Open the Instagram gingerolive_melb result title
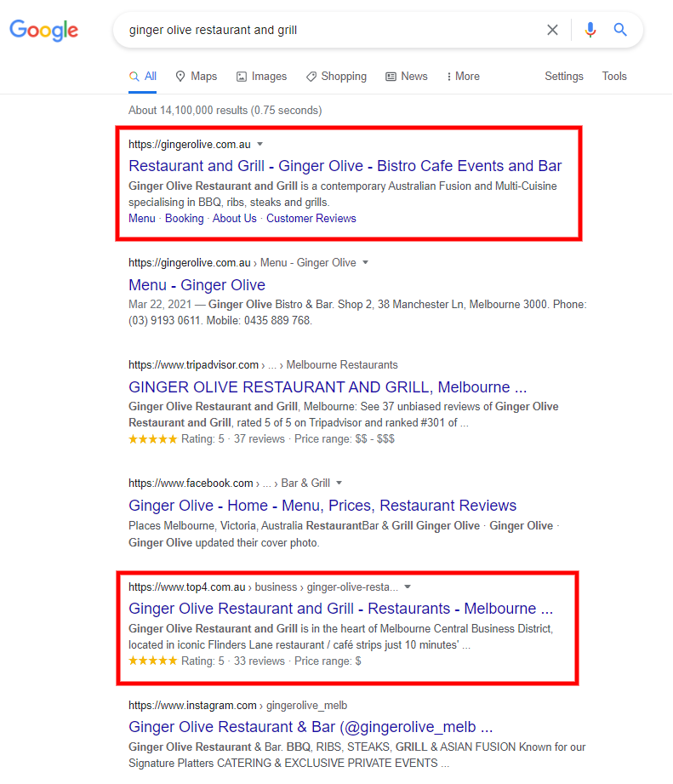673x784 pixels. pyautogui.click(x=311, y=727)
